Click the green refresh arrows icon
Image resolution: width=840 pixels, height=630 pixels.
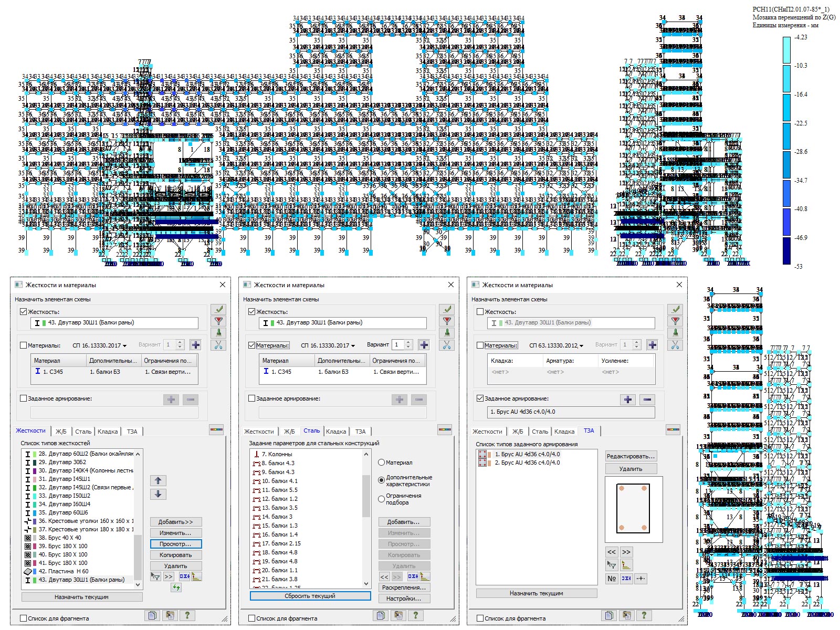[x=177, y=589]
